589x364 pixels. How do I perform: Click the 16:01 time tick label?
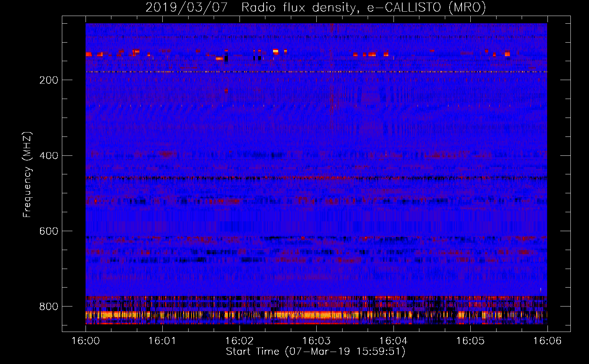pyautogui.click(x=162, y=341)
